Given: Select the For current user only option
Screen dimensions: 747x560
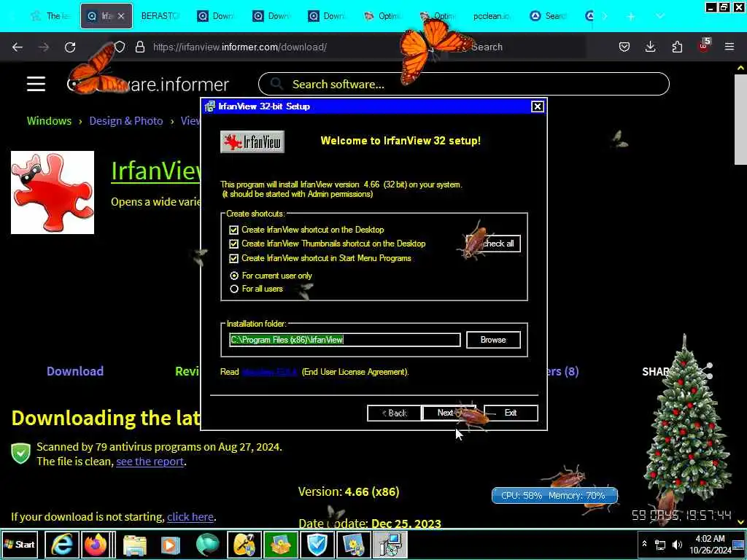Looking at the screenshot, I should pyautogui.click(x=234, y=276).
